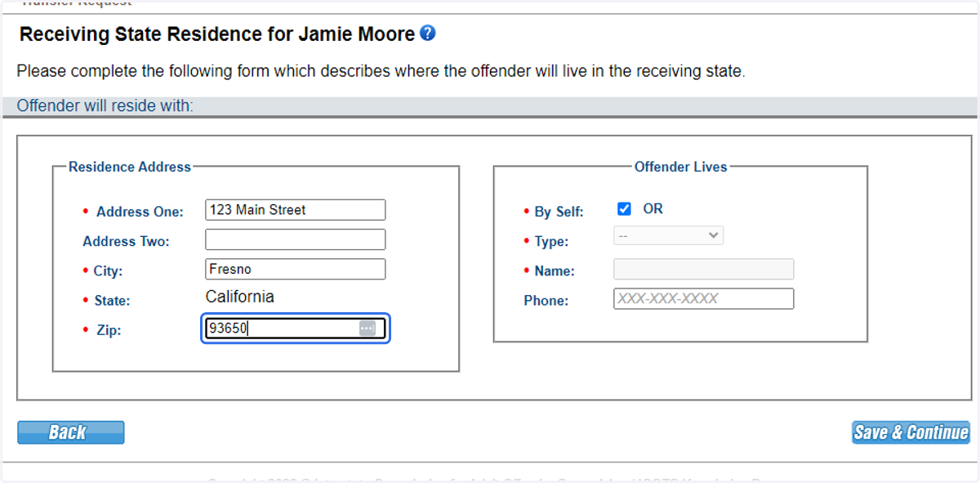Open the help icon beside Jamie Moore heading
Viewport: 980px width, 483px height.
427,34
